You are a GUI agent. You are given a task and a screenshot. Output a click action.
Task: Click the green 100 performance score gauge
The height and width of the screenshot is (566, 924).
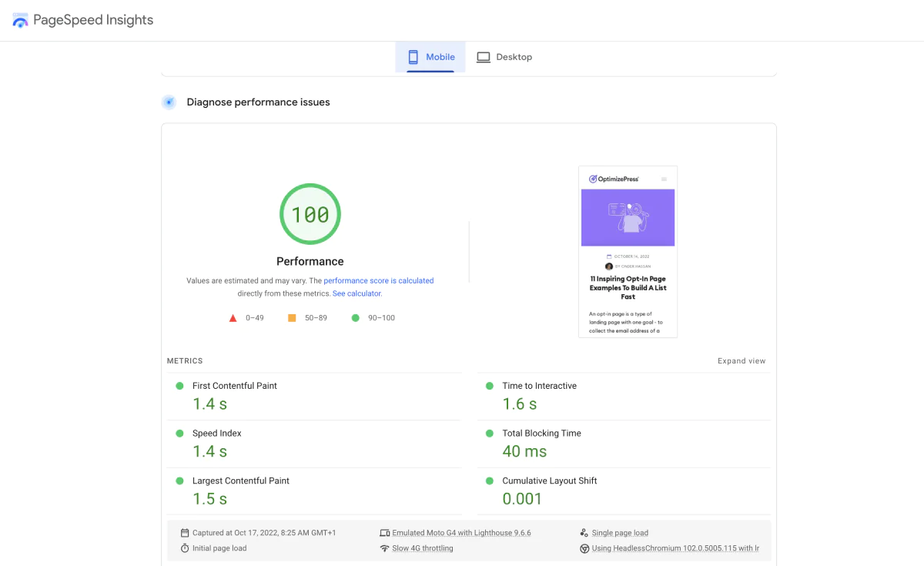tap(310, 214)
